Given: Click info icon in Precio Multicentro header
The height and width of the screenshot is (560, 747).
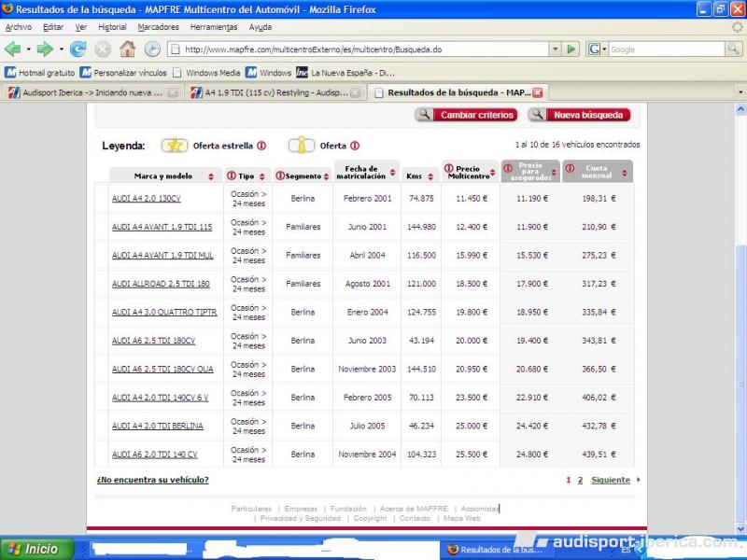Looking at the screenshot, I should [448, 168].
